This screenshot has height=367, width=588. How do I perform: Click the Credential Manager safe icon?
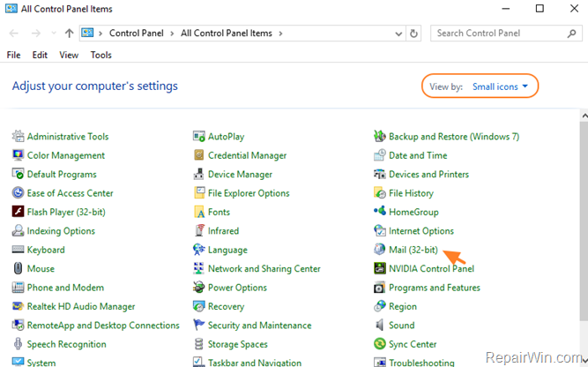tap(199, 155)
